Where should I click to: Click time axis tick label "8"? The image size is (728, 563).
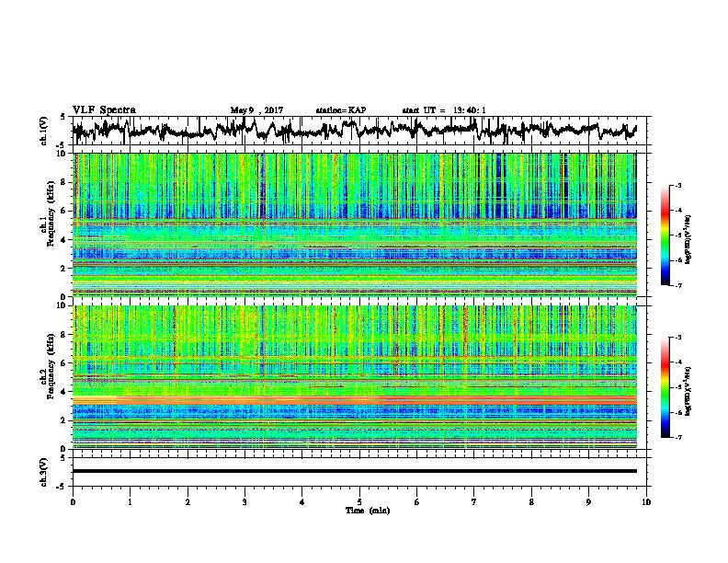coord(531,502)
